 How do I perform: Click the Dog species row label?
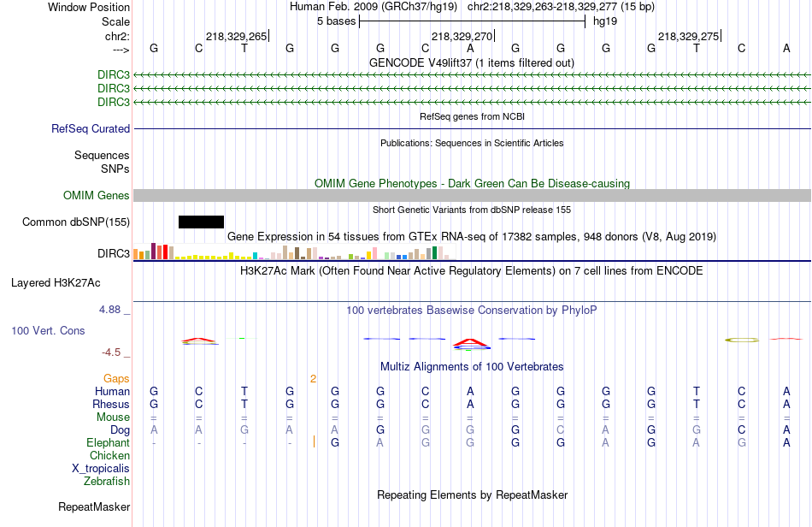click(x=120, y=429)
